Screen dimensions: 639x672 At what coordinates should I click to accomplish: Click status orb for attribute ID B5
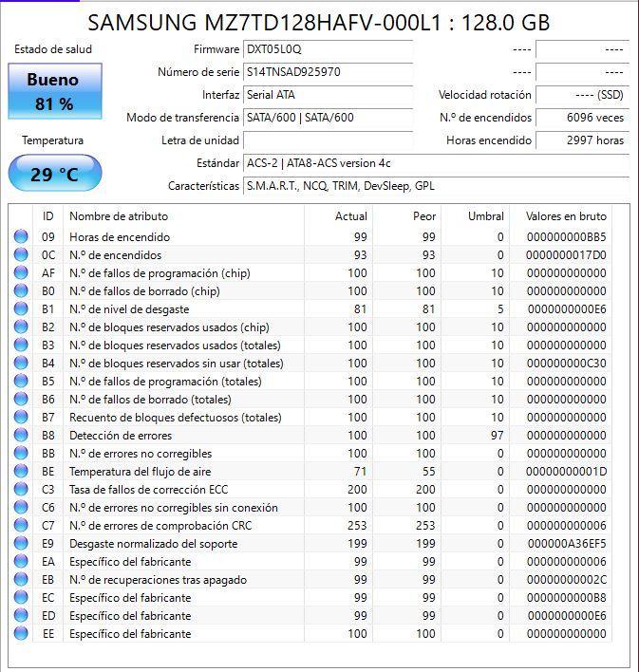coord(21,381)
